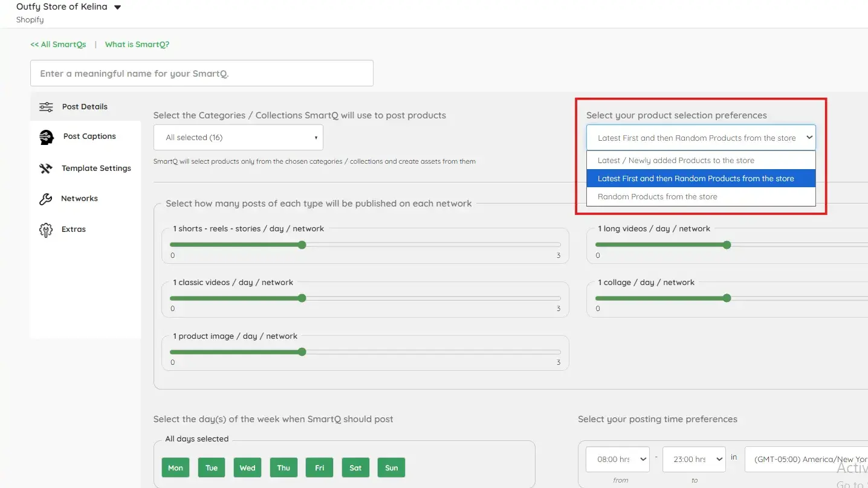The width and height of the screenshot is (868, 488).
Task: Open the All selected (16) categories dropdown
Action: point(238,138)
